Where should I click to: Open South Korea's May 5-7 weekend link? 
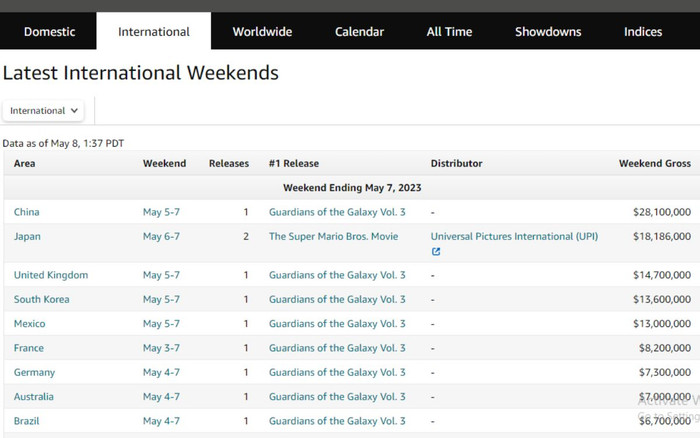tap(161, 300)
